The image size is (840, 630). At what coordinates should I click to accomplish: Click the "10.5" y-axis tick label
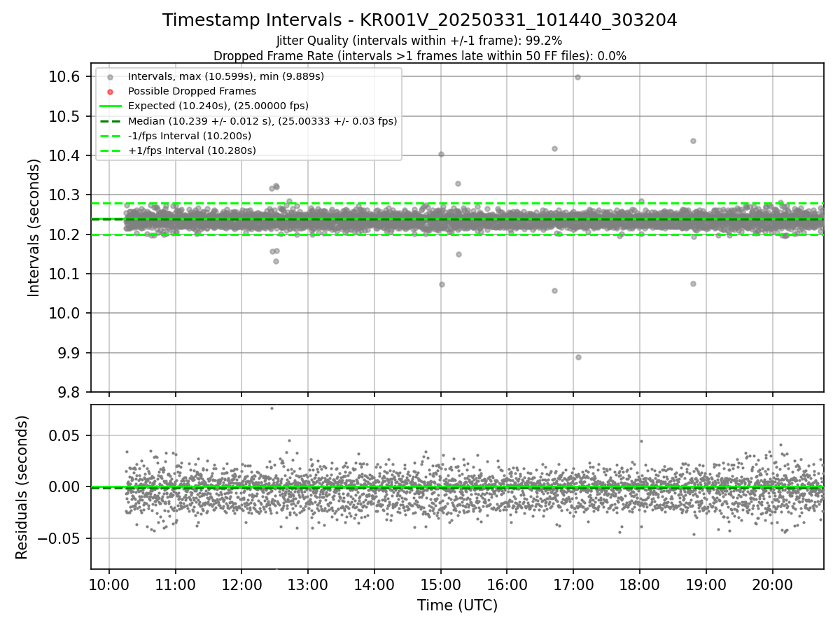[64, 115]
